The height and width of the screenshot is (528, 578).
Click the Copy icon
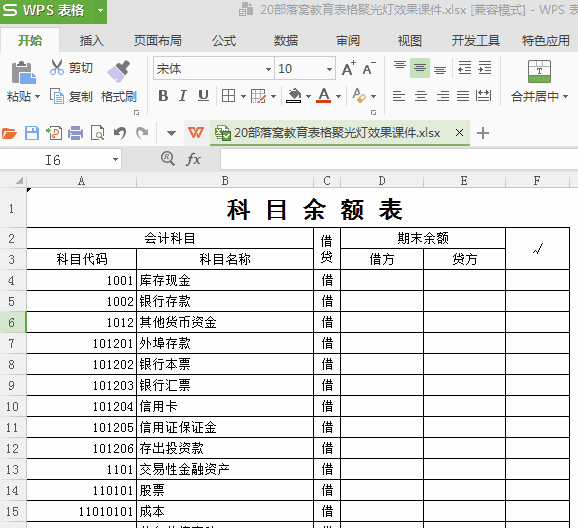pos(57,96)
